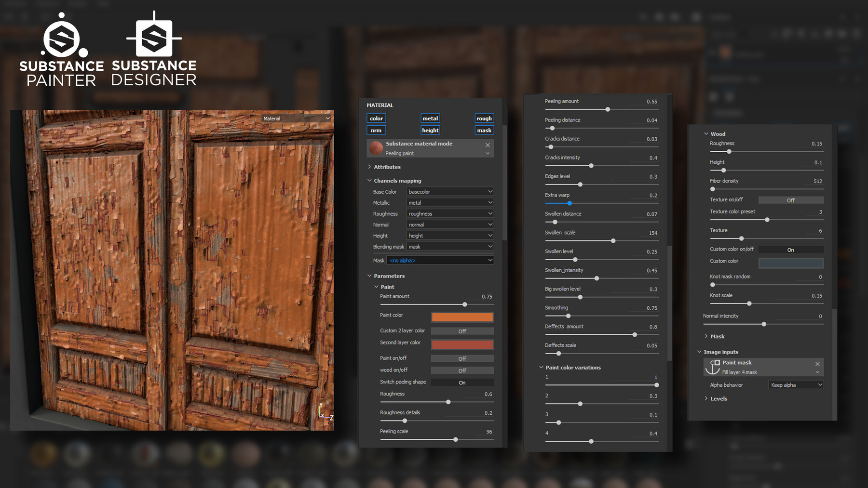The height and width of the screenshot is (488, 868).
Task: Open the Material viewport mode dropdown
Action: 297,119
